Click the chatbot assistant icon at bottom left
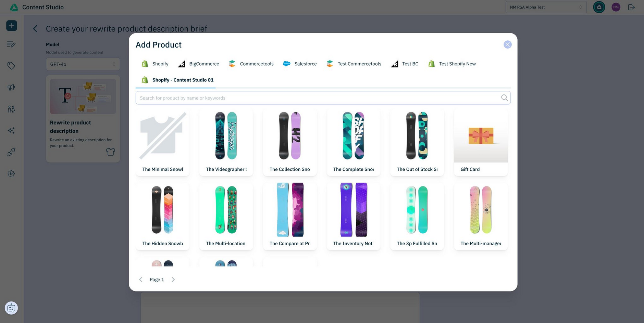644x323 pixels. coord(11,308)
